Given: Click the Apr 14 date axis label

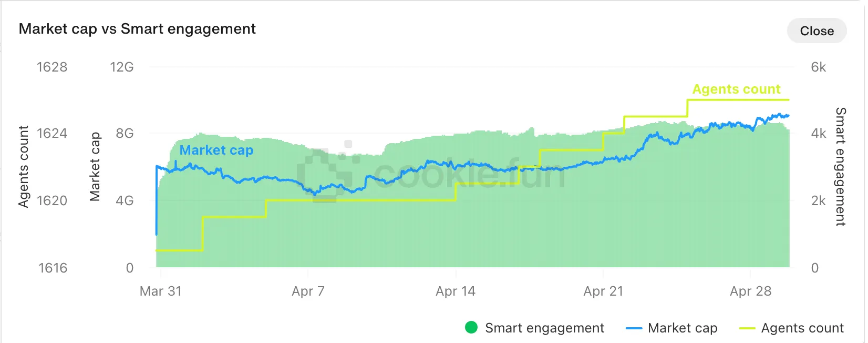Looking at the screenshot, I should coord(456,291).
